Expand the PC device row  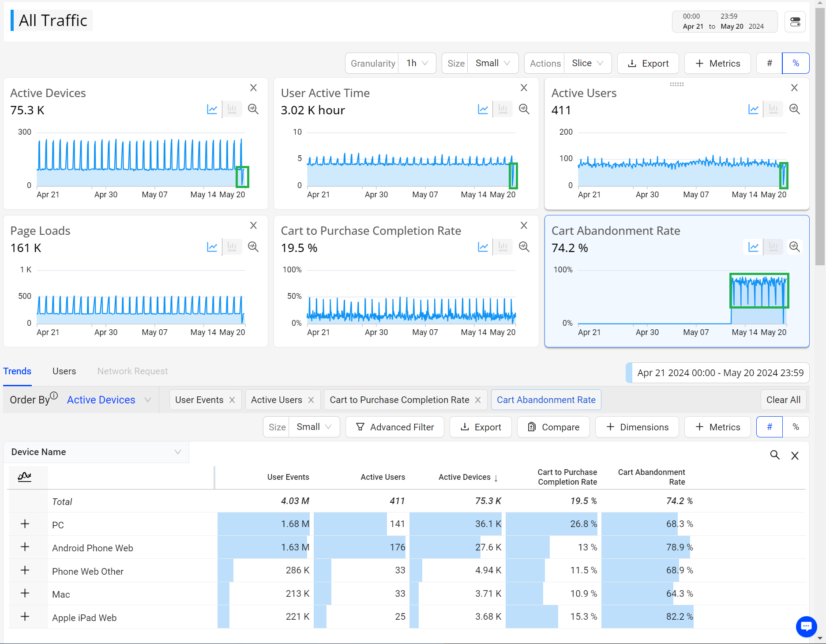tap(25, 524)
